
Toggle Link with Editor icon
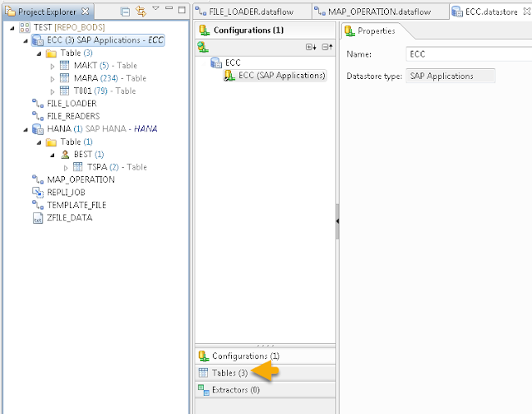click(140, 11)
